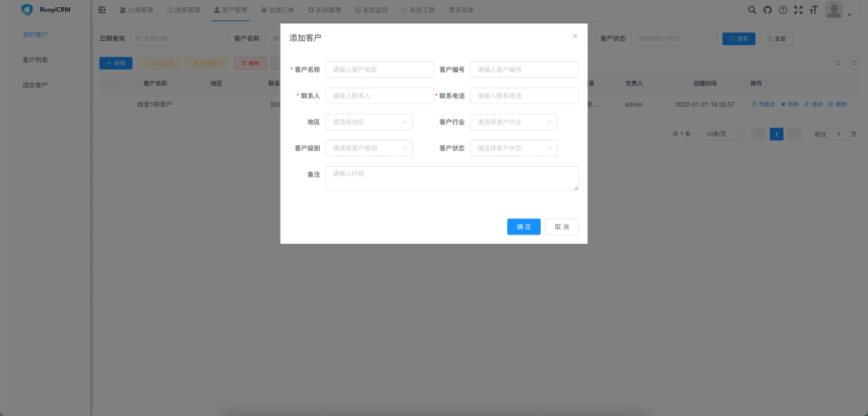Open the 客户级别 dropdown

click(x=369, y=148)
